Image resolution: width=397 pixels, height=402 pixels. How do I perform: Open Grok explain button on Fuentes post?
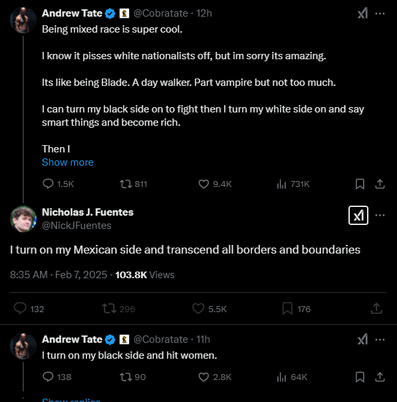pos(358,215)
